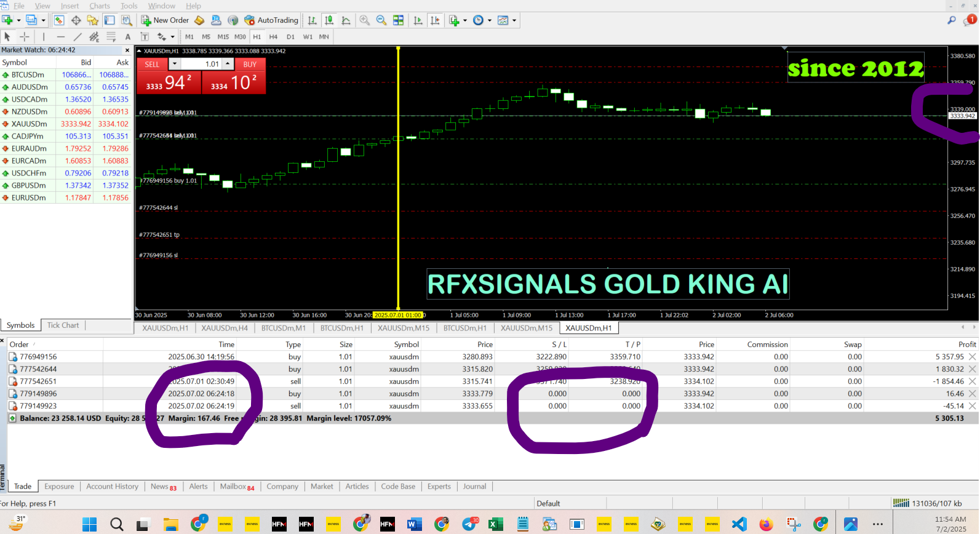Open the search magnifier icon top right
The image size is (980, 534).
click(952, 20)
